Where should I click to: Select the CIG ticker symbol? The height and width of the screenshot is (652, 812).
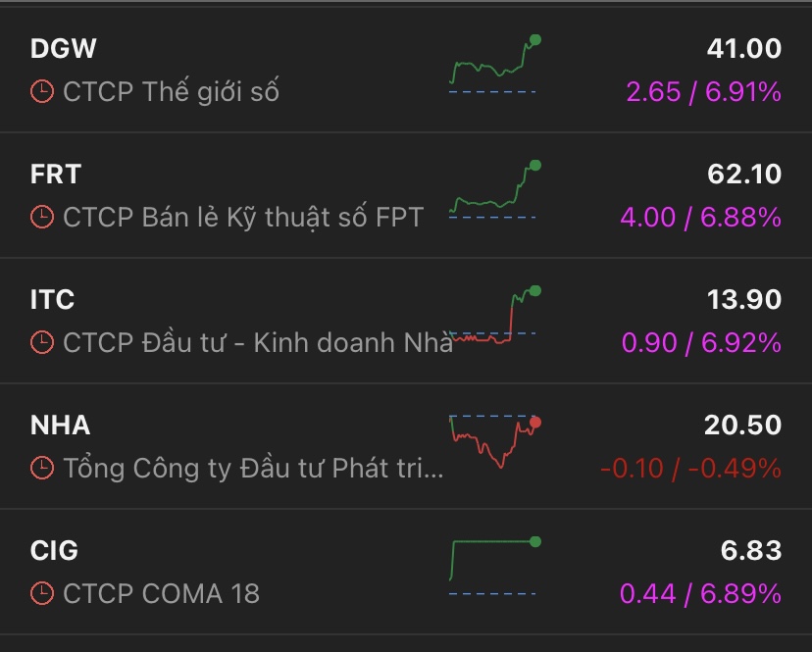click(x=54, y=550)
